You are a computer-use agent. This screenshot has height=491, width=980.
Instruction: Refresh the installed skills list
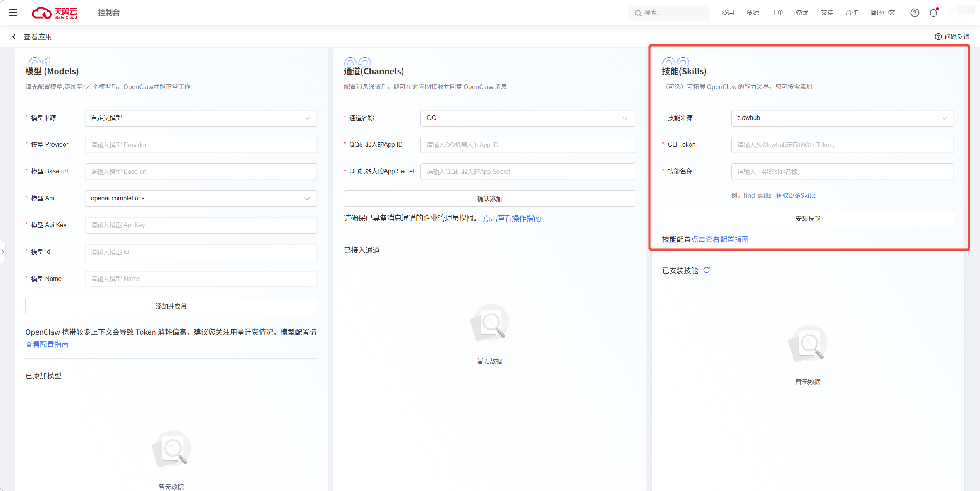click(707, 270)
